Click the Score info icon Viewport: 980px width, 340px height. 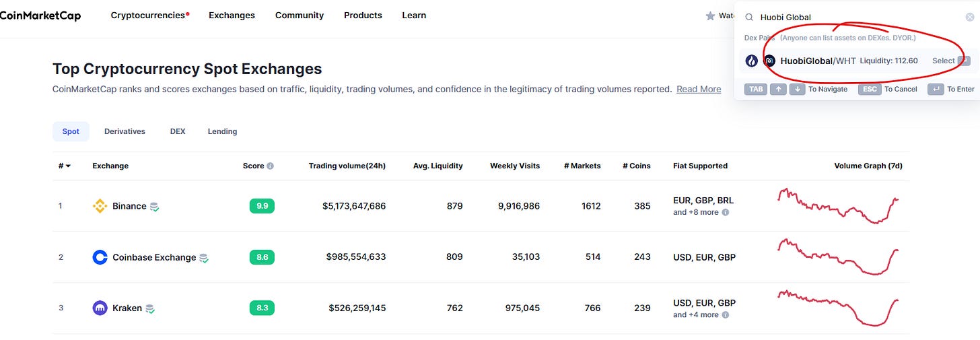tap(270, 166)
